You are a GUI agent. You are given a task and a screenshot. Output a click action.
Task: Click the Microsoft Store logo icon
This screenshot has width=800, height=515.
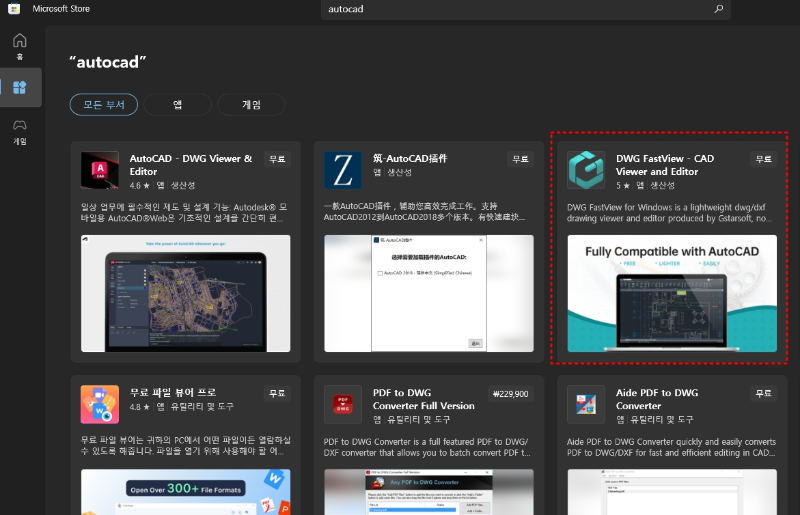coord(14,9)
